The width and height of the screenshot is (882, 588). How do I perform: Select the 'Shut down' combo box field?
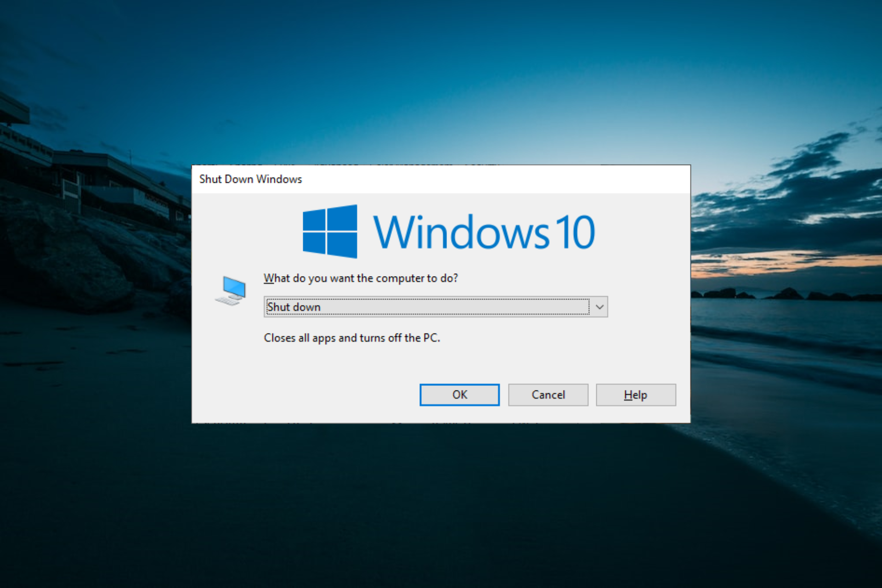(x=435, y=307)
